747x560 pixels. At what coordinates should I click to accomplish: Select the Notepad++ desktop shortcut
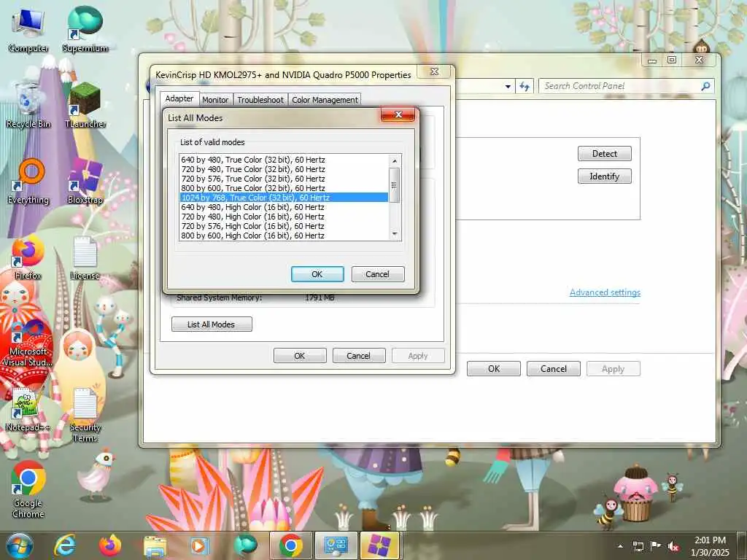tap(28, 408)
